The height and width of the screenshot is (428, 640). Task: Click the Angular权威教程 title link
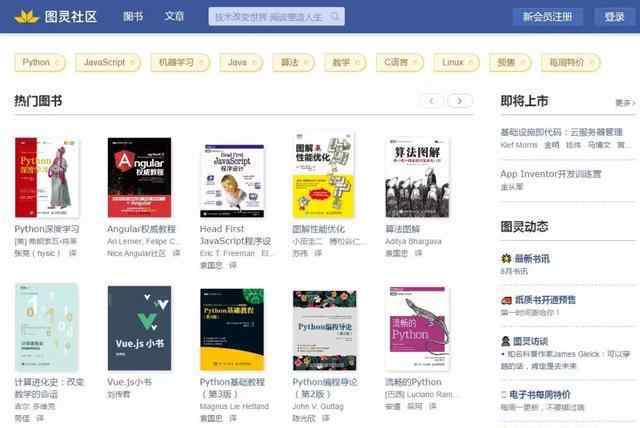point(142,229)
